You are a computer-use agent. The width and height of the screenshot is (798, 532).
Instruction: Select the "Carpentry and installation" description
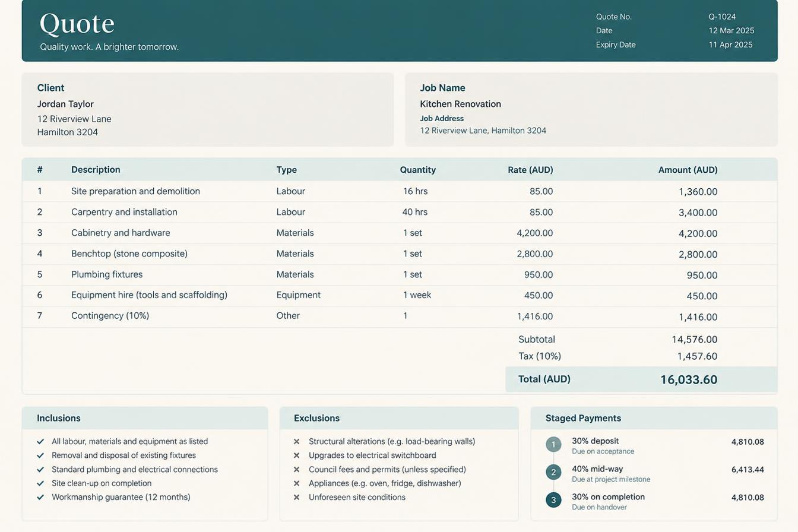pyautogui.click(x=124, y=212)
